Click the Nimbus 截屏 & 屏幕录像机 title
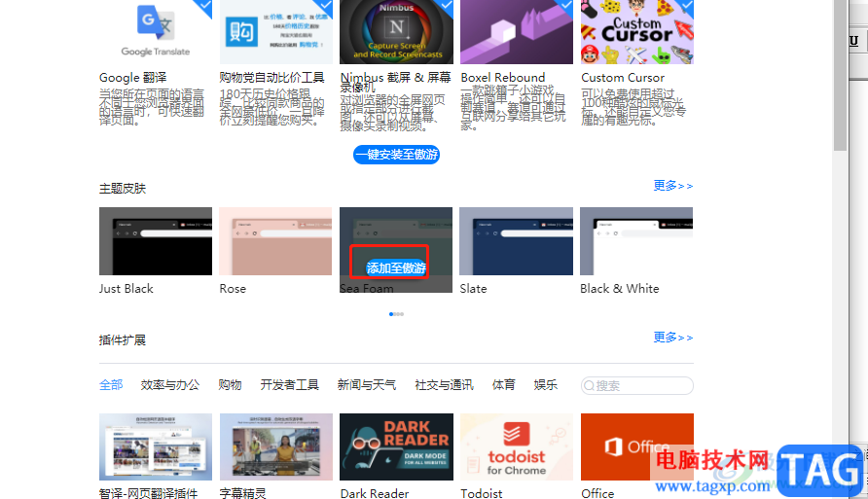Image resolution: width=868 pixels, height=499 pixels. click(x=395, y=83)
